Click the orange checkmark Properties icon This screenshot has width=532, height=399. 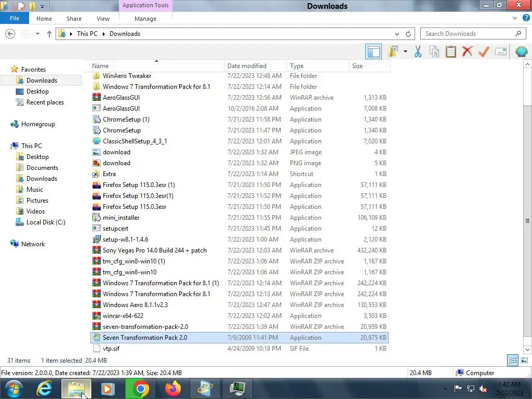point(484,51)
